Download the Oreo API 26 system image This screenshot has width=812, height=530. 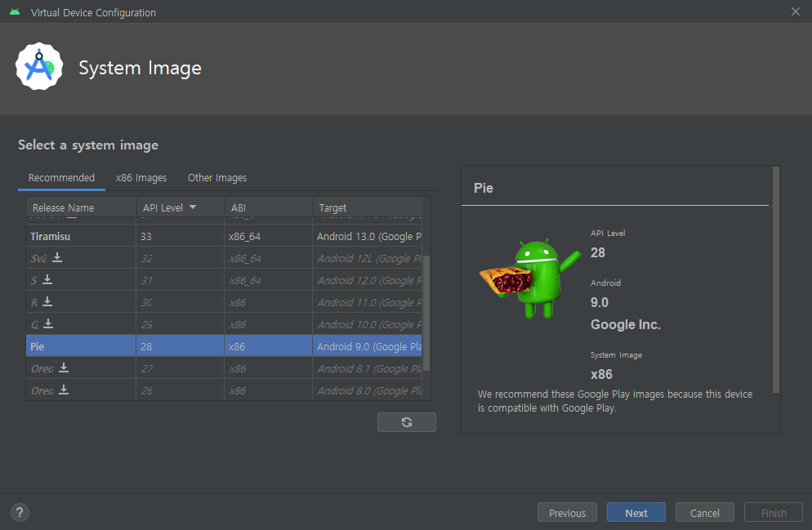(63, 390)
